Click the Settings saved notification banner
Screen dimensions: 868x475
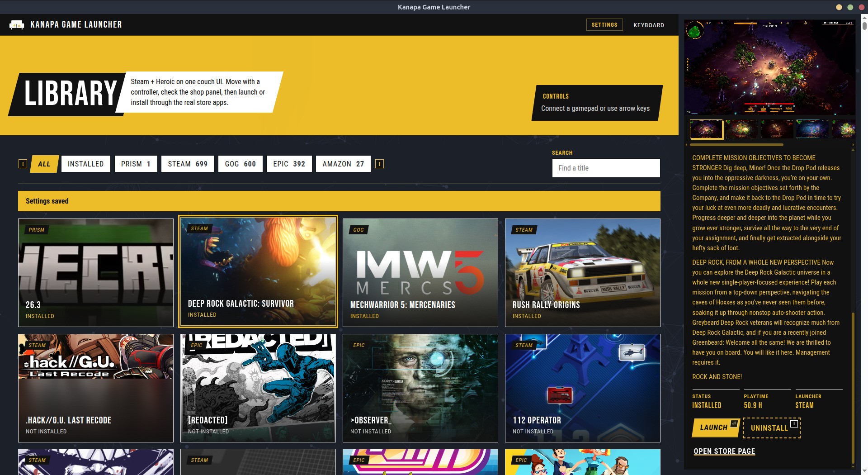339,201
